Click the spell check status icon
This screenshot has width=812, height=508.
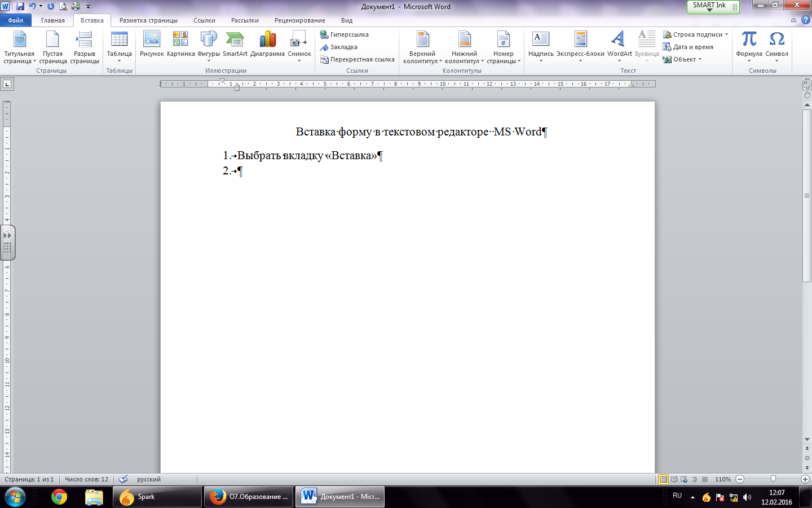123,479
